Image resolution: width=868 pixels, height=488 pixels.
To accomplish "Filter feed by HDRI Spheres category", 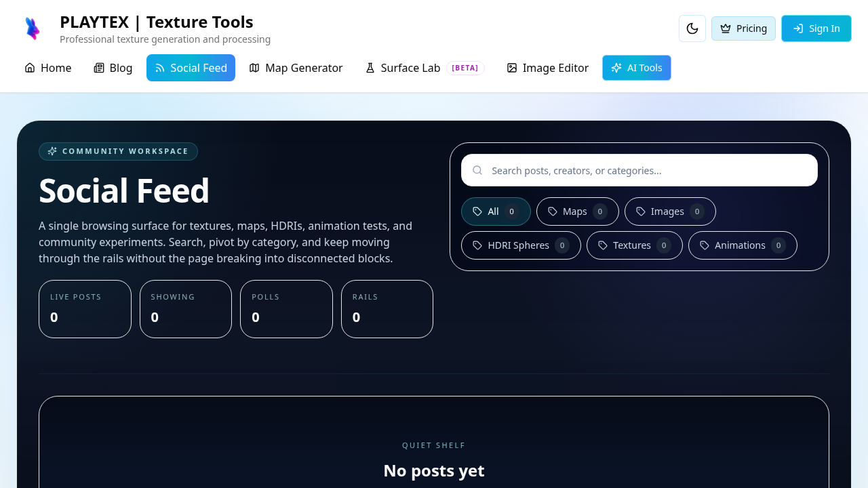I will click(x=521, y=245).
